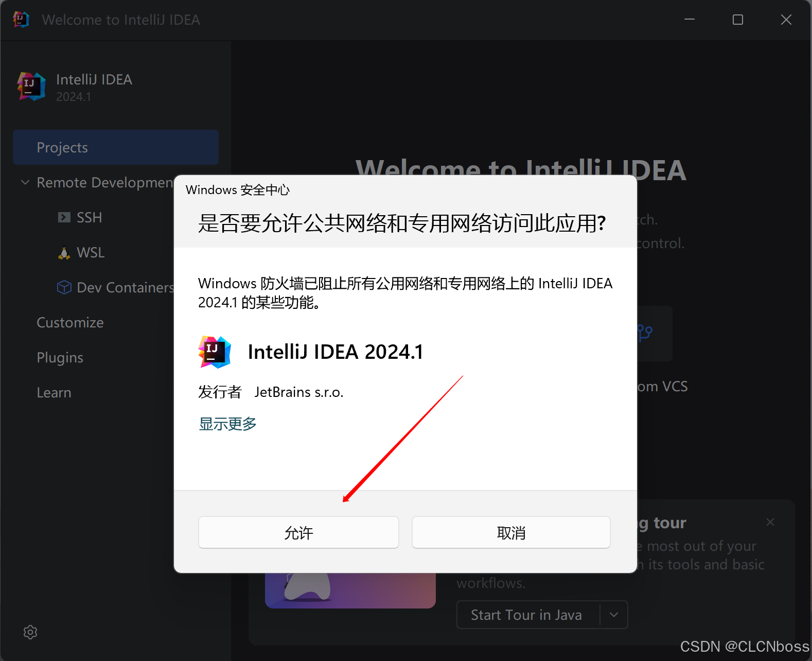812x661 pixels.
Task: Click the 取消 (Cancel) button
Action: point(511,532)
